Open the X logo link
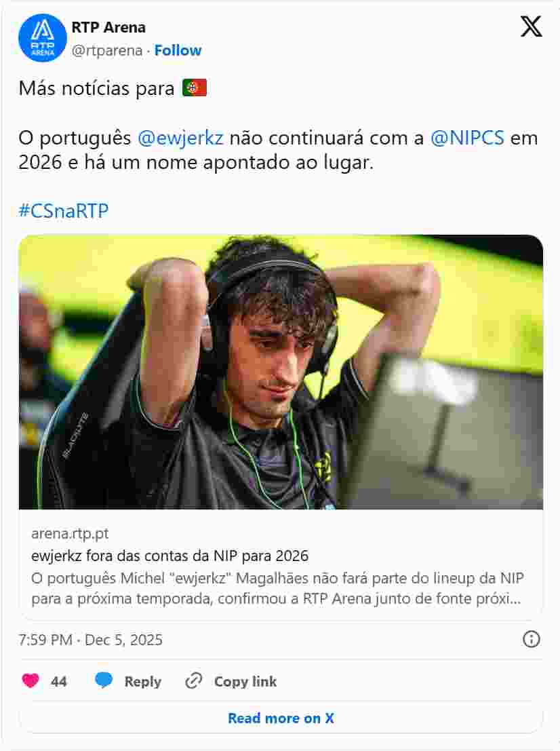Screen dimensions: 560x751 pyautogui.click(x=532, y=26)
